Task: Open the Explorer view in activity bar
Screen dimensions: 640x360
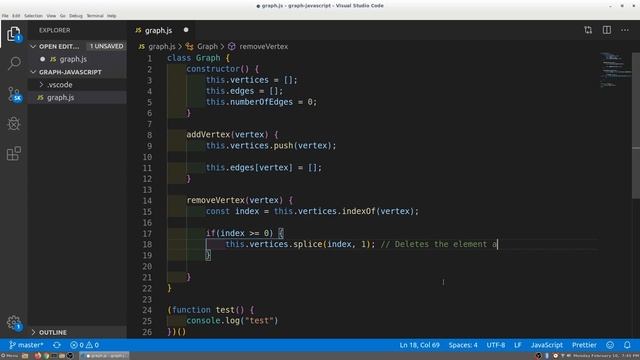Action: [x=13, y=34]
